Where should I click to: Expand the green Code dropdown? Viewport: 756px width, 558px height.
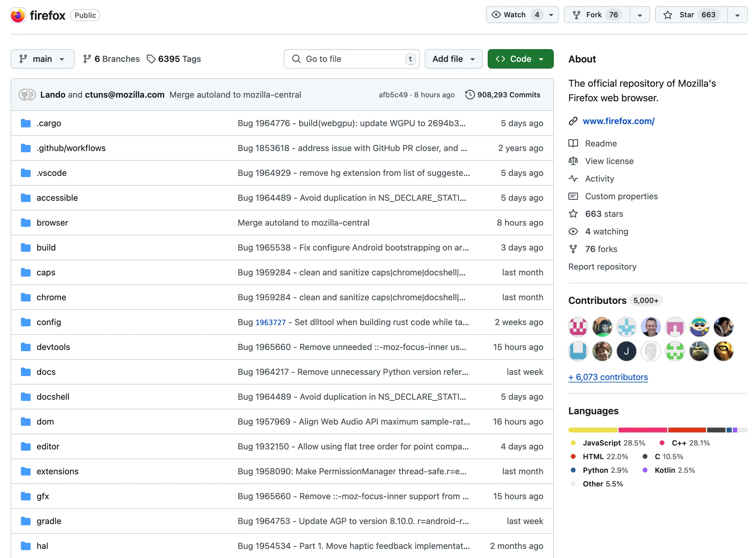tap(520, 59)
